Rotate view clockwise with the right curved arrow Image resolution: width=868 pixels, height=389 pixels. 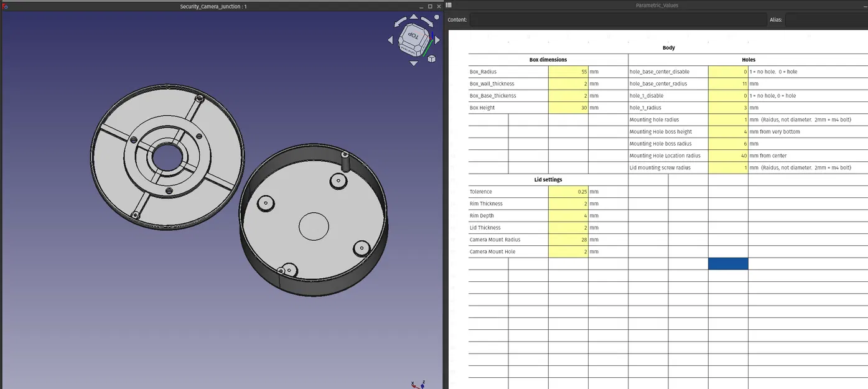pos(427,22)
